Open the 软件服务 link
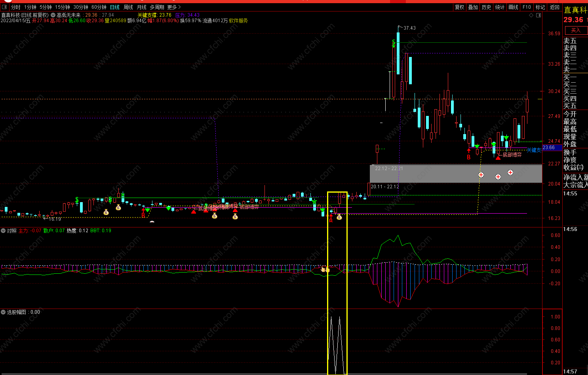Image resolution: width=588 pixels, height=375 pixels. pos(238,21)
